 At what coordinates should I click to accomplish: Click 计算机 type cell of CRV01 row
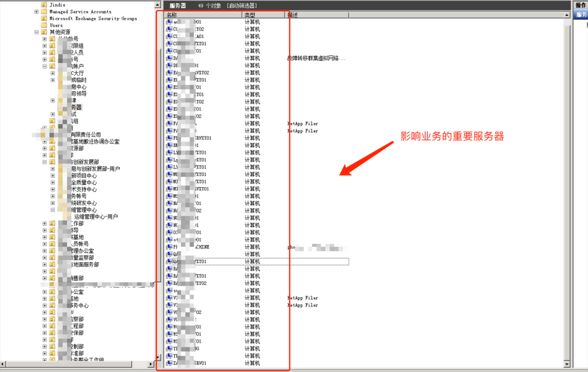click(252, 363)
